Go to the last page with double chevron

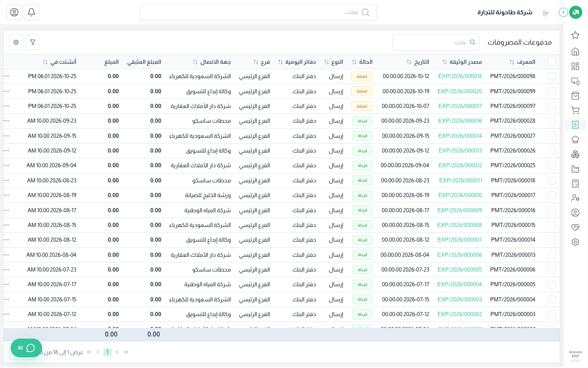(x=89, y=352)
